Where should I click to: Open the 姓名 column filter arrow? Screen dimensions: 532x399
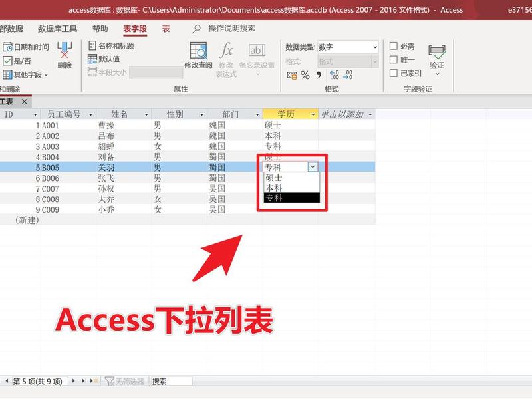[x=146, y=114]
